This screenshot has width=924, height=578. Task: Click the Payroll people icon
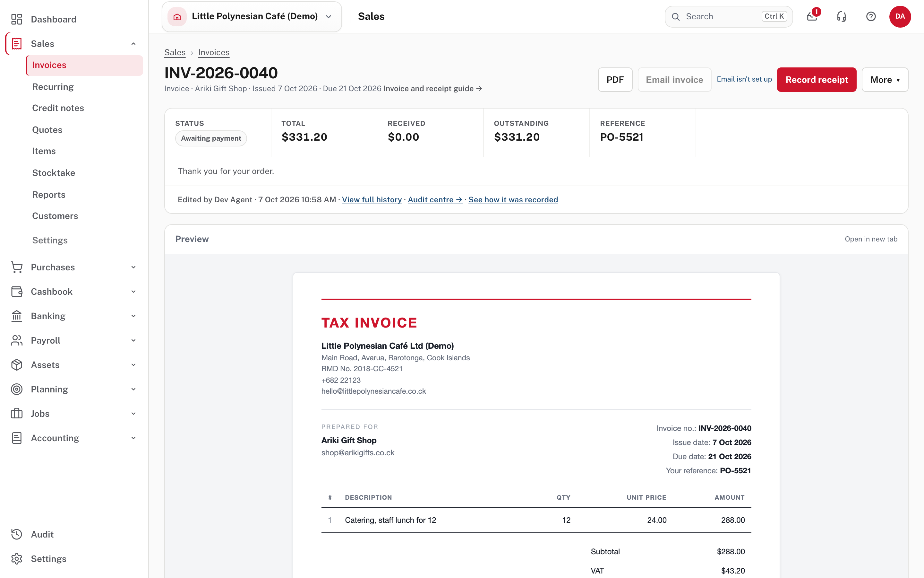pos(16,340)
